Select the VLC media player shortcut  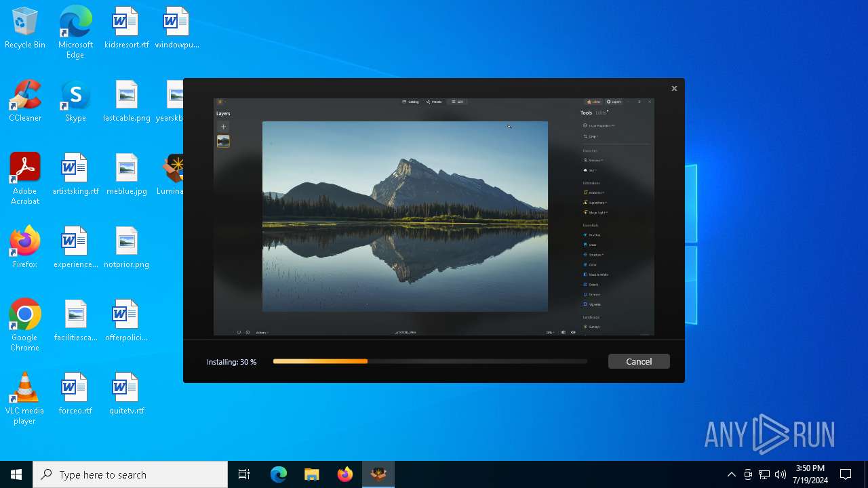(25, 399)
